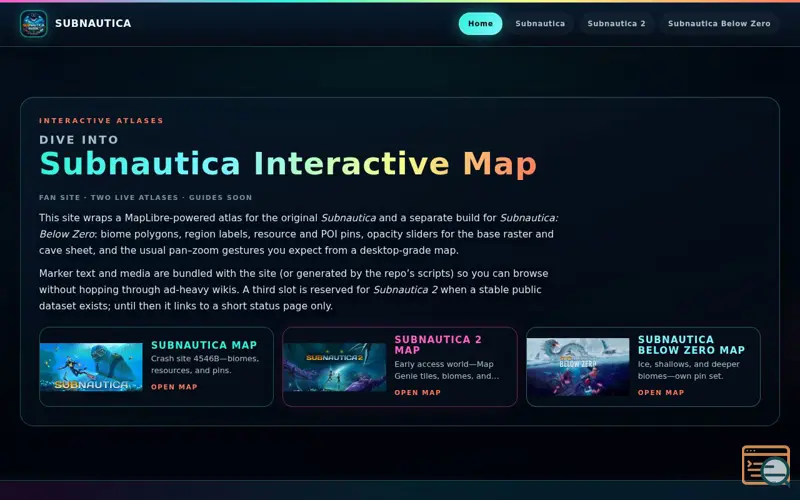Image resolution: width=800 pixels, height=500 pixels.
Task: Click 'Crash site 4546B—biomes' description text
Action: click(x=205, y=364)
